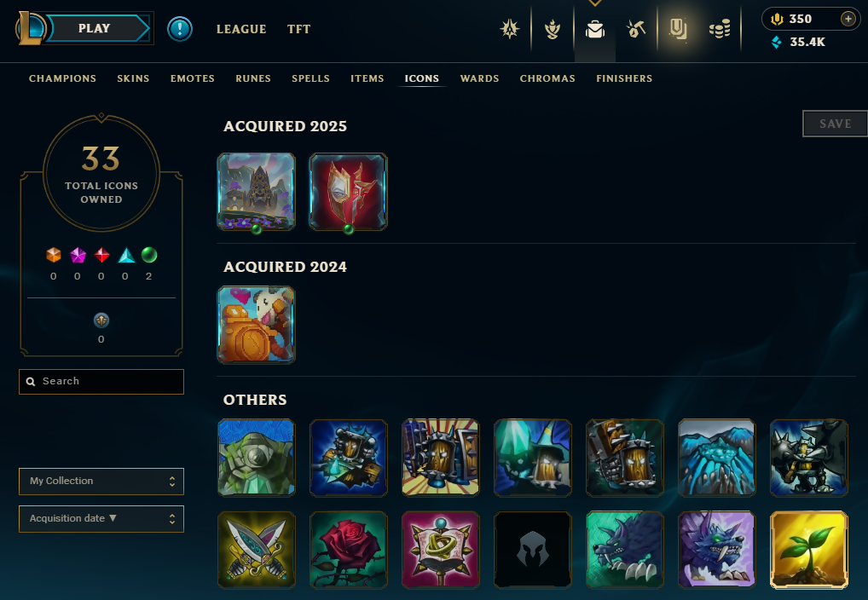Click the Play button
The height and width of the screenshot is (600, 868).
tap(95, 28)
